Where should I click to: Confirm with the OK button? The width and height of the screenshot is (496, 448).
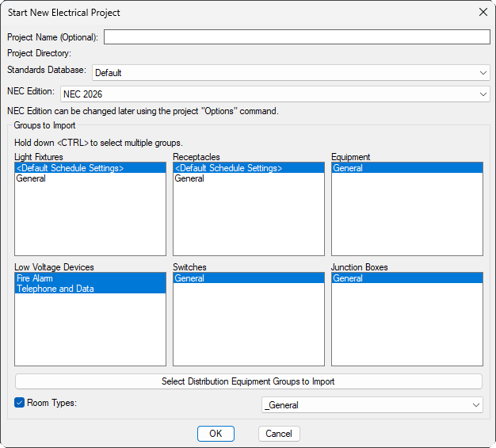point(216,434)
